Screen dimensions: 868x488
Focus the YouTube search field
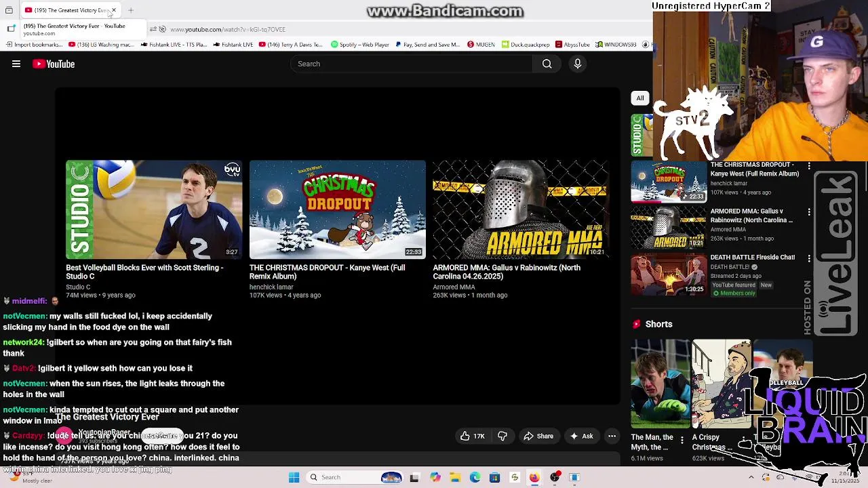(x=412, y=64)
